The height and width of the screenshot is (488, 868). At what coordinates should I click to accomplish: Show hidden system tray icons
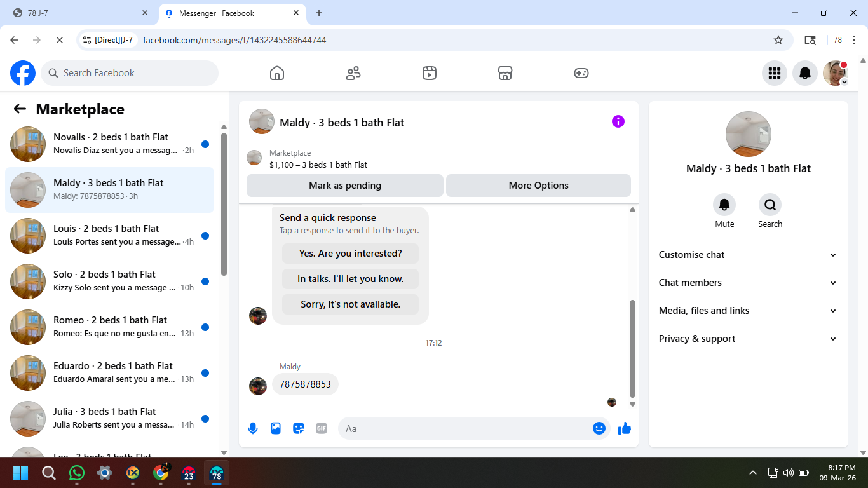(753, 473)
